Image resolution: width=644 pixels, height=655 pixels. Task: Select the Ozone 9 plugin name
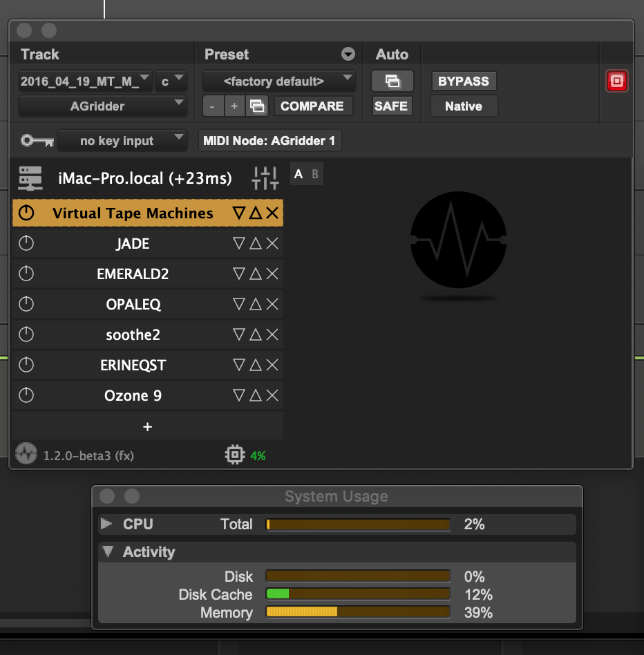133,396
